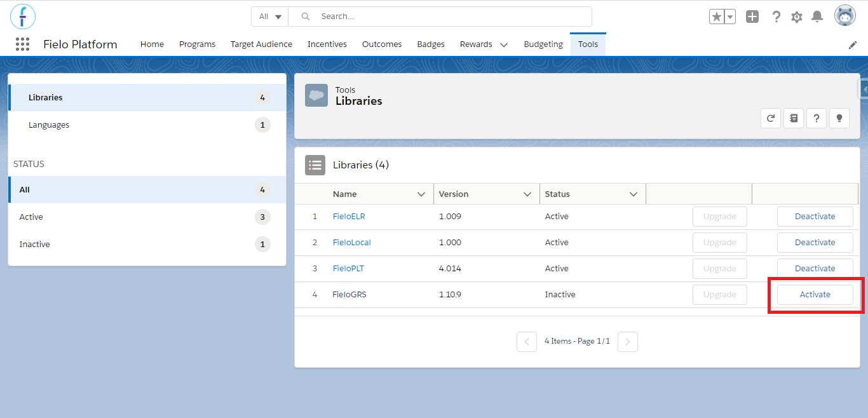Open the Outcomes tab
This screenshot has height=418, width=868.
coord(382,44)
